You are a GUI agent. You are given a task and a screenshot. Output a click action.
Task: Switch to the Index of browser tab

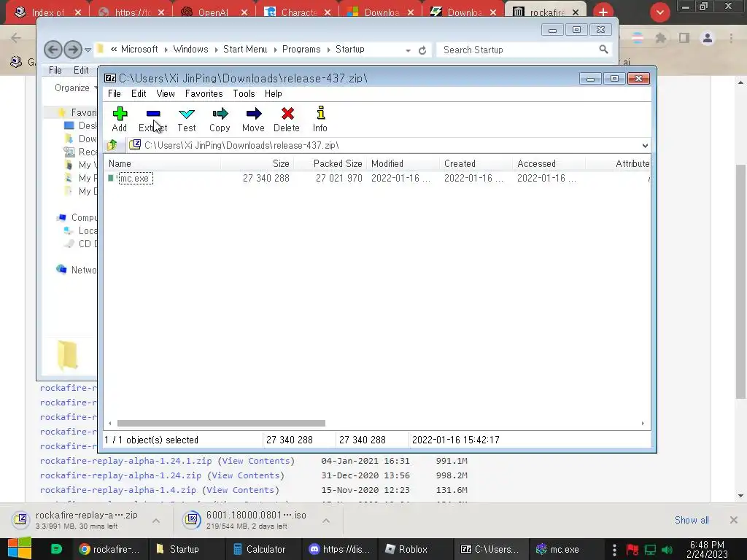coord(47,12)
